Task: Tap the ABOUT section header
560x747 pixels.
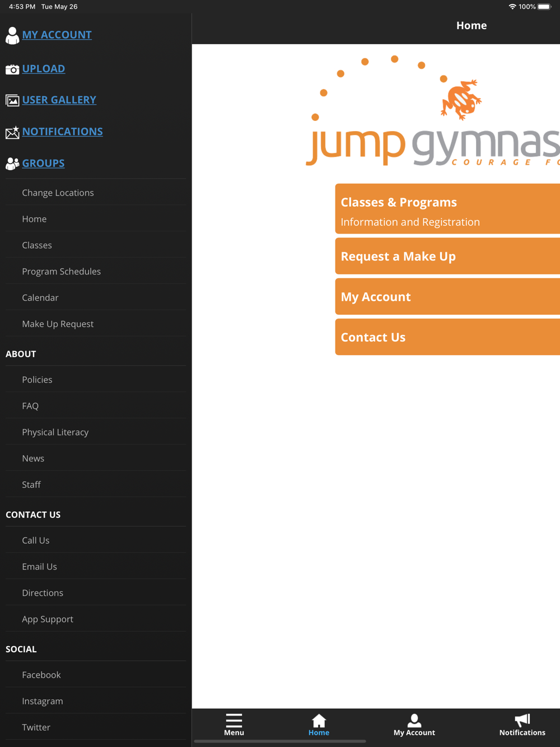Action: click(21, 354)
